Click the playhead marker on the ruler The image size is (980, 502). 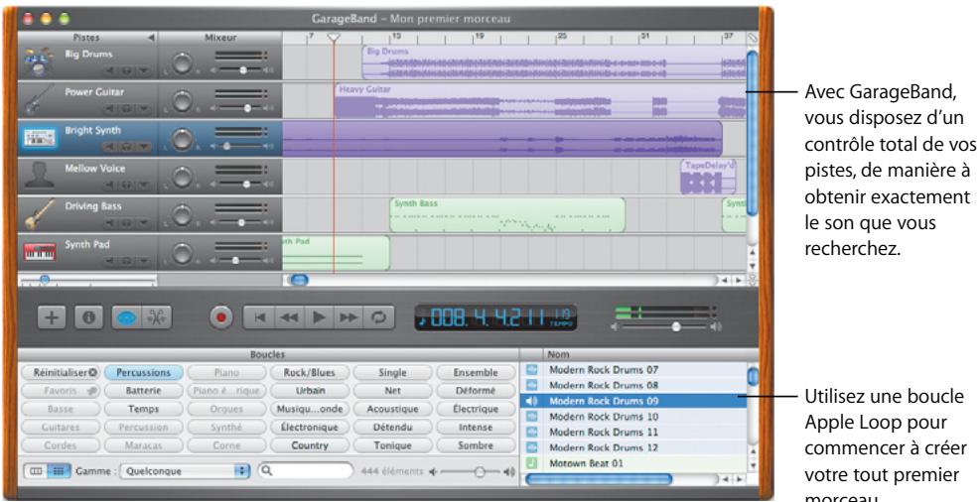(x=334, y=38)
